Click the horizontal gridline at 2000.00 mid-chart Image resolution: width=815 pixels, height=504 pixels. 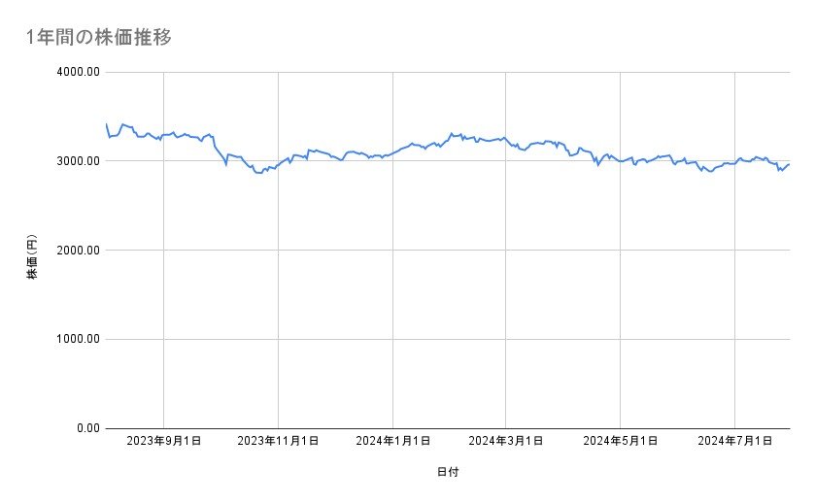pyautogui.click(x=447, y=251)
